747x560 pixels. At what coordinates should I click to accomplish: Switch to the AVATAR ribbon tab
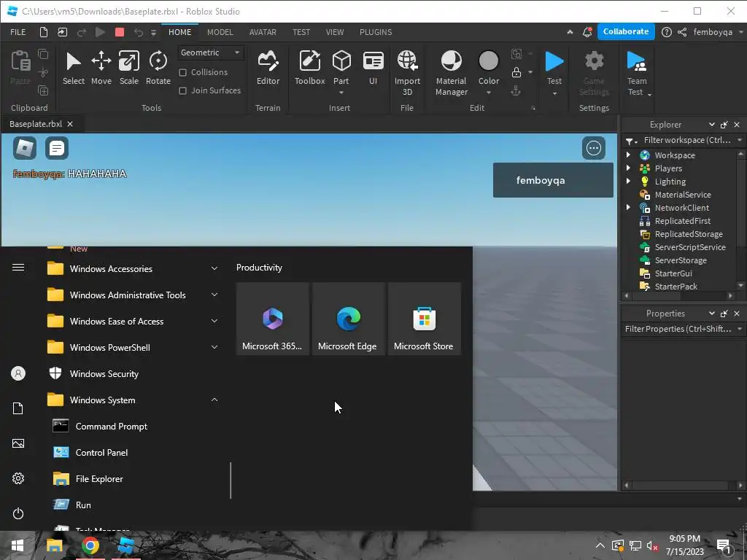click(263, 32)
